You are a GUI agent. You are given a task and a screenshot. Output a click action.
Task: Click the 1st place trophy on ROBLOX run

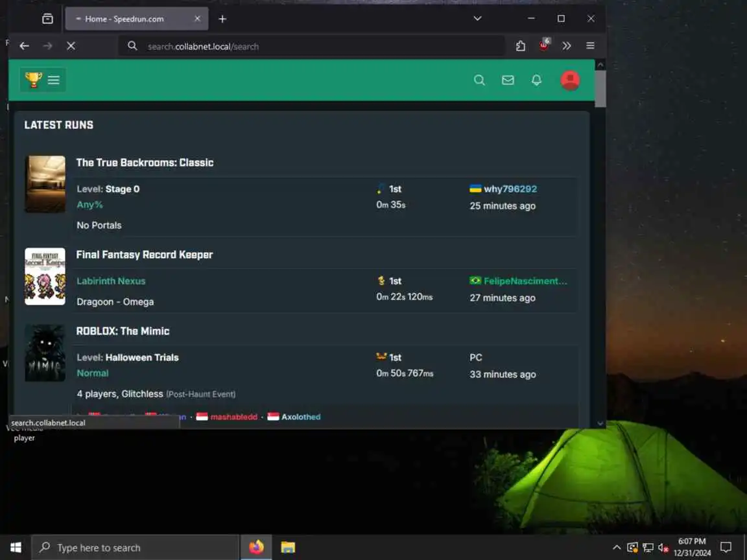point(381,356)
